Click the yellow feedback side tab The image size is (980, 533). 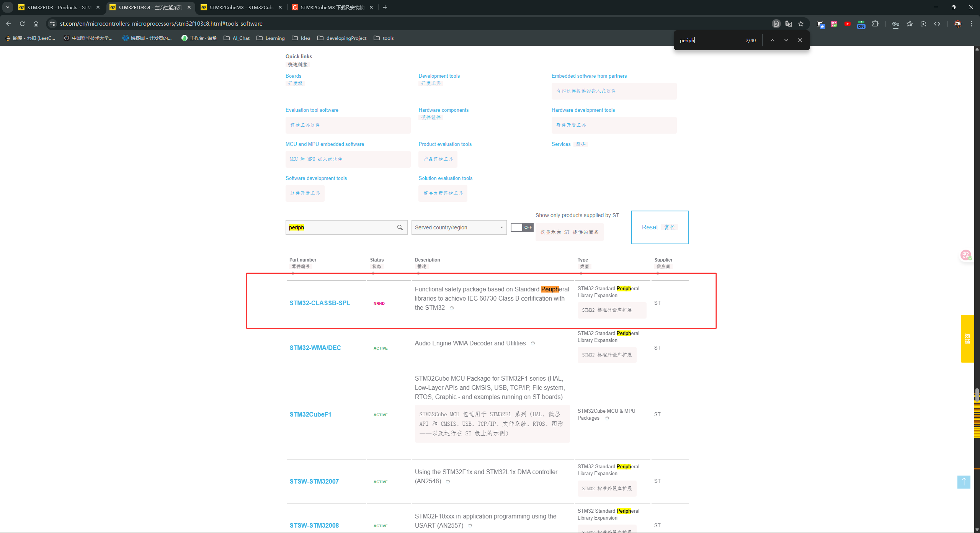point(967,338)
